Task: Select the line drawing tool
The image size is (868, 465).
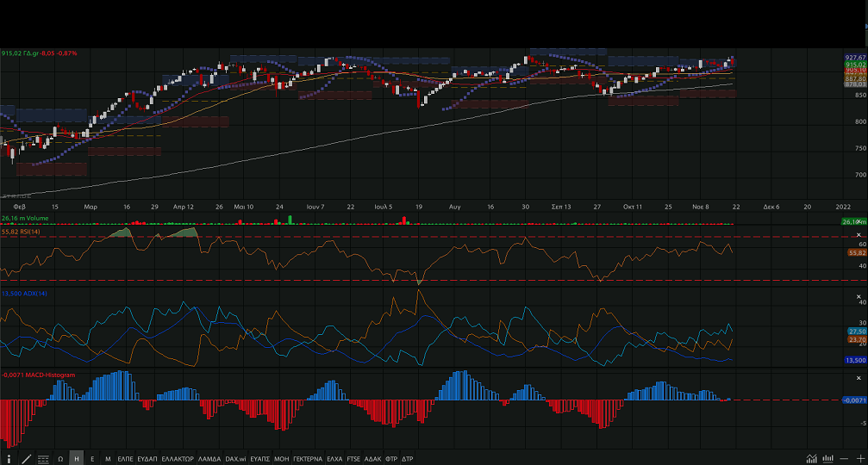Action: (26, 458)
